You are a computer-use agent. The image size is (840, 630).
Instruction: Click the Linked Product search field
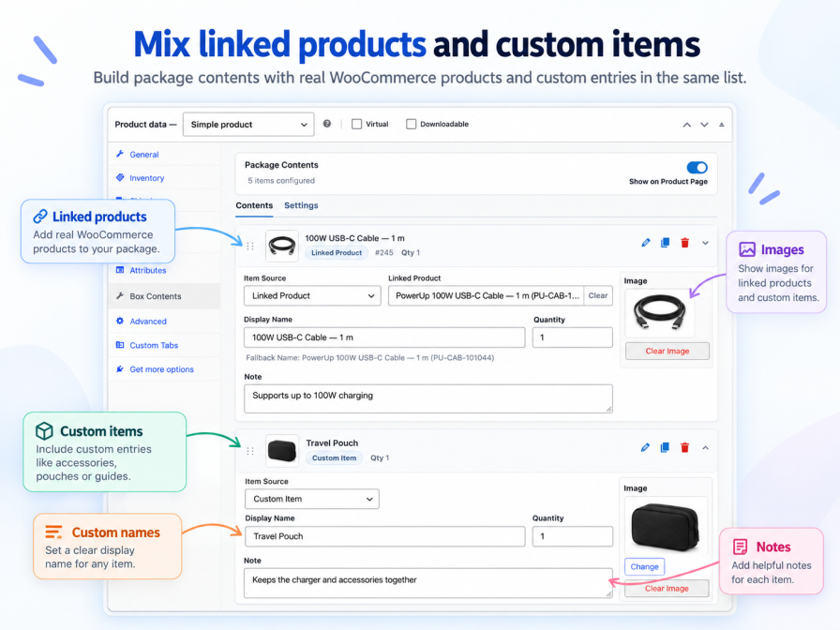pos(486,295)
